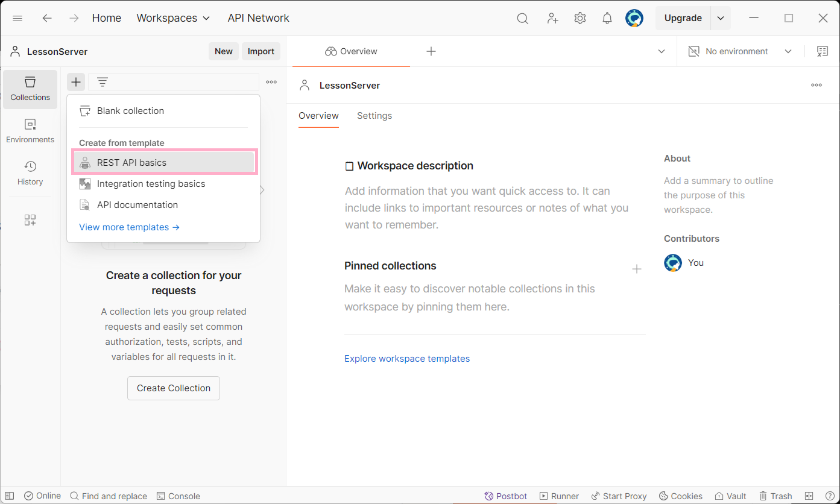Image resolution: width=840 pixels, height=504 pixels.
Task: Click the About summary placeholder text
Action: click(718, 195)
